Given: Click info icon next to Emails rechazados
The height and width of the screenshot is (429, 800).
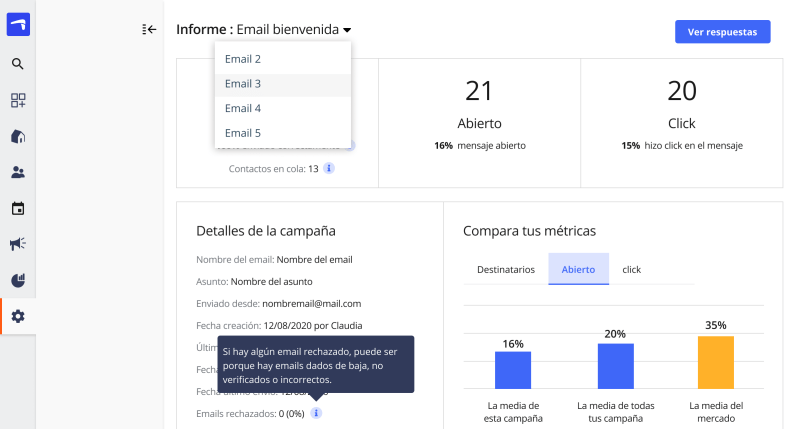Looking at the screenshot, I should tap(316, 413).
